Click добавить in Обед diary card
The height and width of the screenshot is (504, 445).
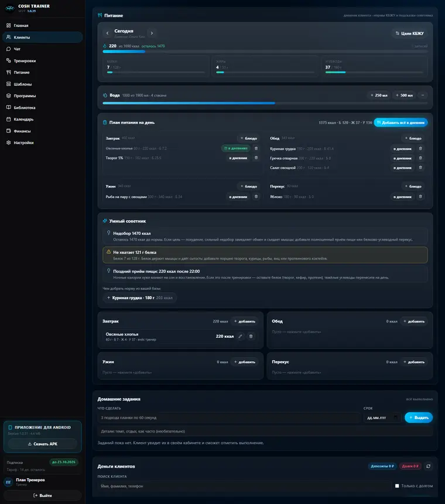(x=414, y=321)
